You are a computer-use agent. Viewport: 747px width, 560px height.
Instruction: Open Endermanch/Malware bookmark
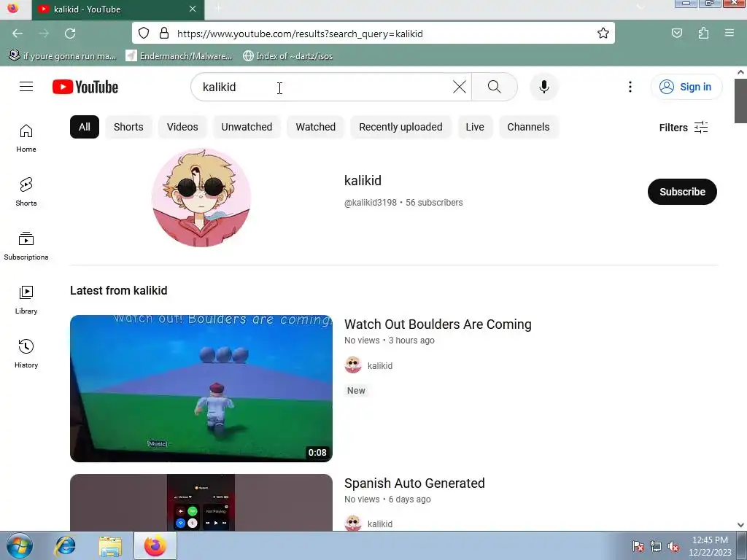[179, 56]
